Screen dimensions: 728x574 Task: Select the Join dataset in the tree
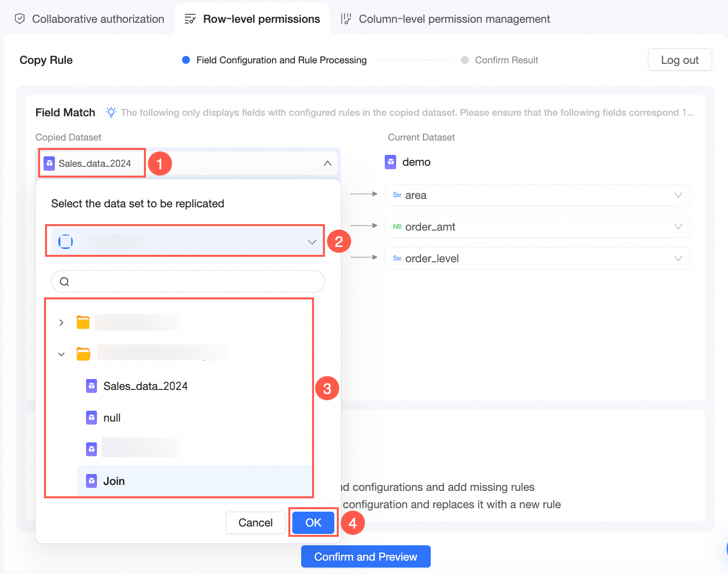pos(194,481)
